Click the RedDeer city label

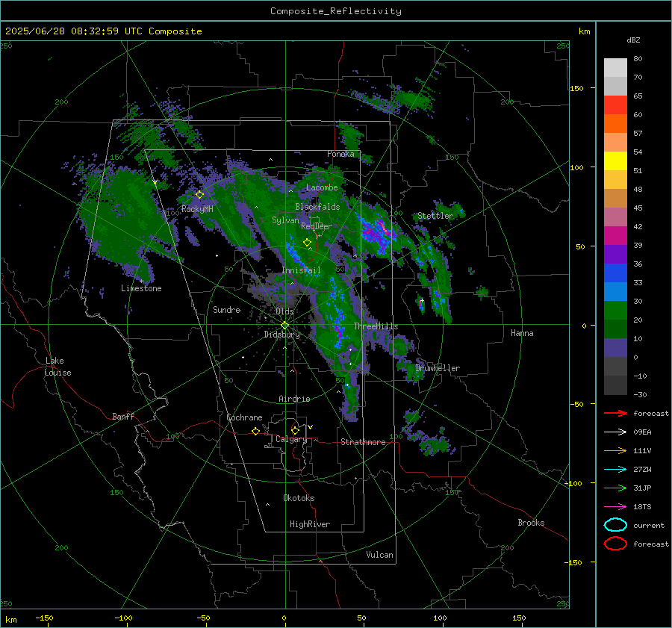point(317,226)
